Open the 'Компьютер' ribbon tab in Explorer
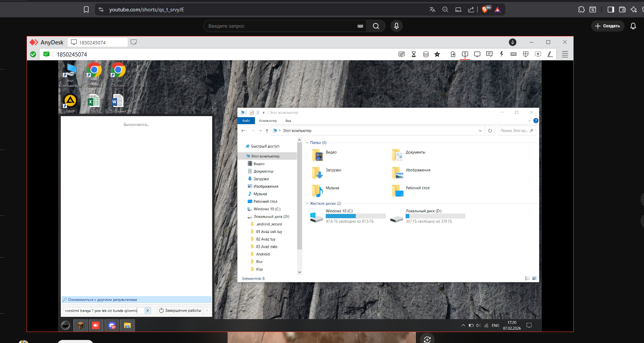This screenshot has width=644, height=343. [x=268, y=121]
